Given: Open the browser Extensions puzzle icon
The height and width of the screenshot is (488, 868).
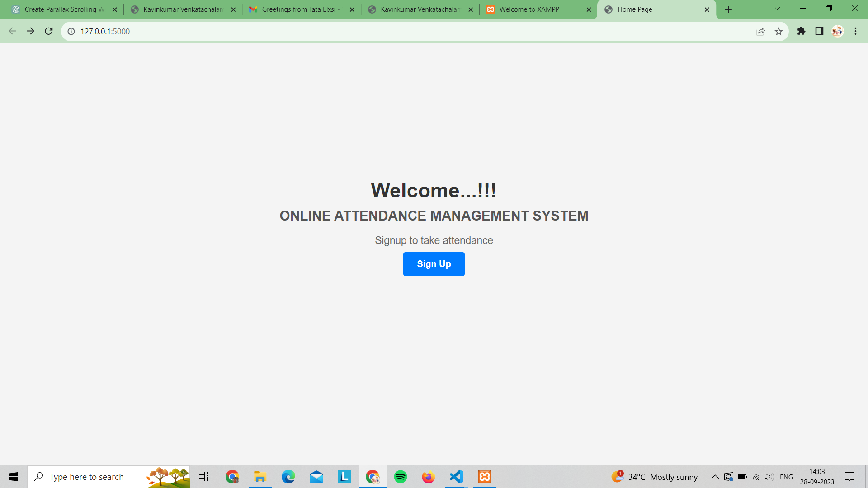Looking at the screenshot, I should pos(801,32).
